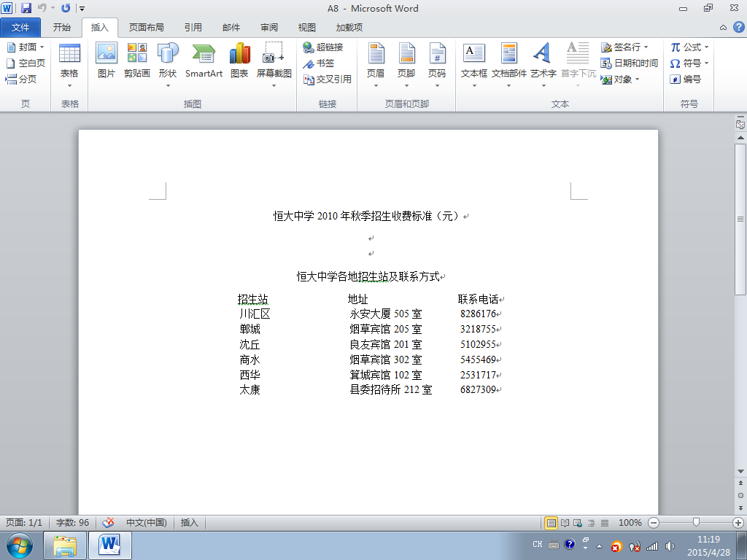Expand the 公式 dropdown arrow
Screen dimensions: 747x560
(x=706, y=47)
